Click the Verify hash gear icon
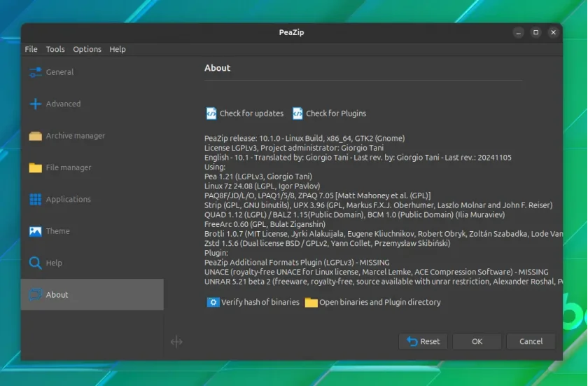This screenshot has height=386, width=588. point(213,303)
